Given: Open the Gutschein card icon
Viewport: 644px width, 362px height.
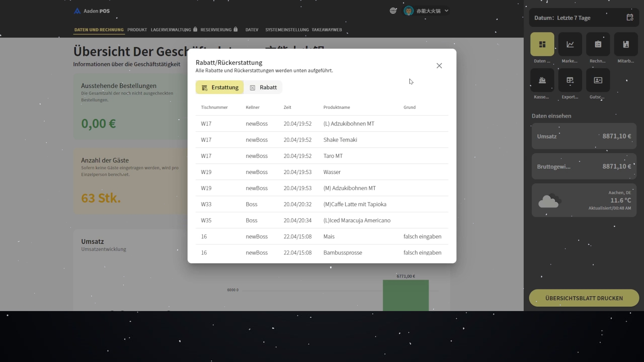Looking at the screenshot, I should coord(598,80).
